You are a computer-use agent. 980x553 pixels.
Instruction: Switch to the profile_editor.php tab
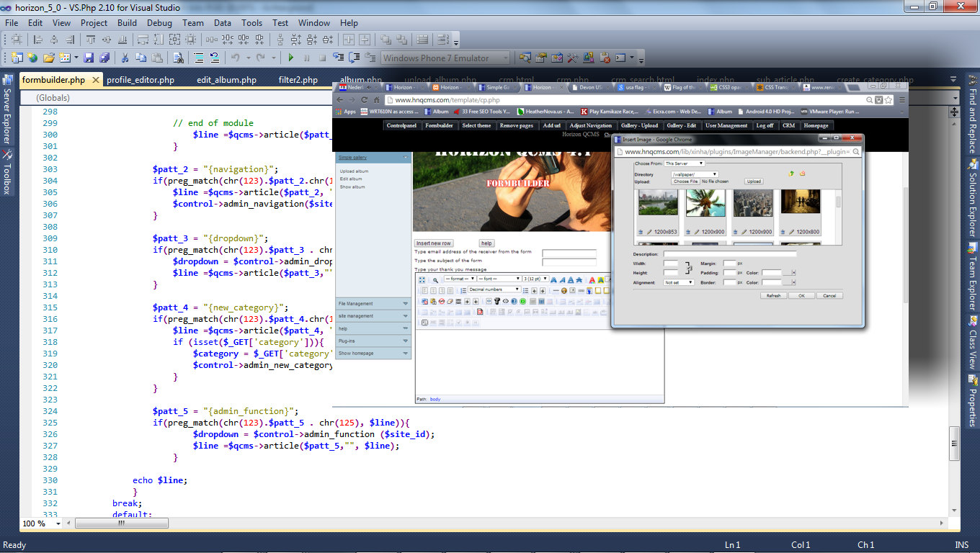point(141,80)
